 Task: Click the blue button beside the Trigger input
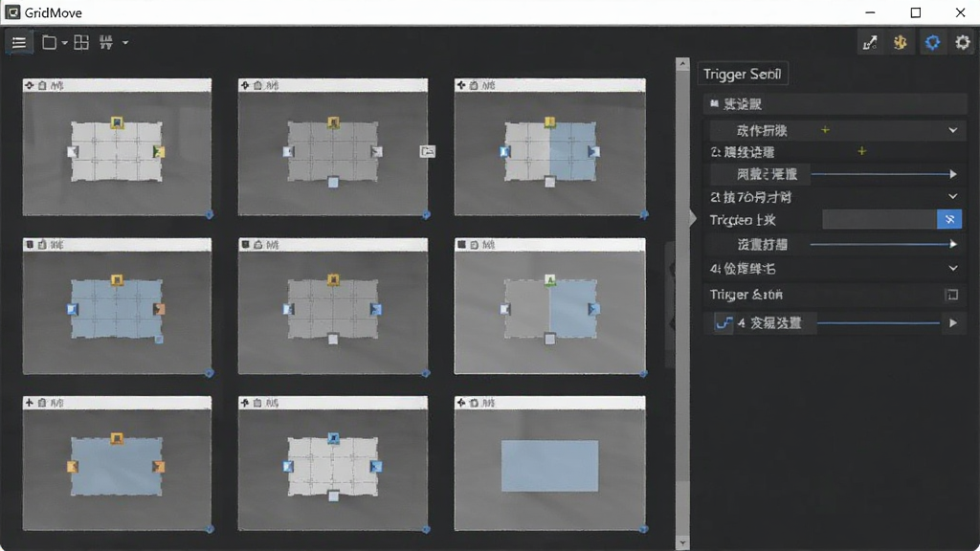point(949,219)
